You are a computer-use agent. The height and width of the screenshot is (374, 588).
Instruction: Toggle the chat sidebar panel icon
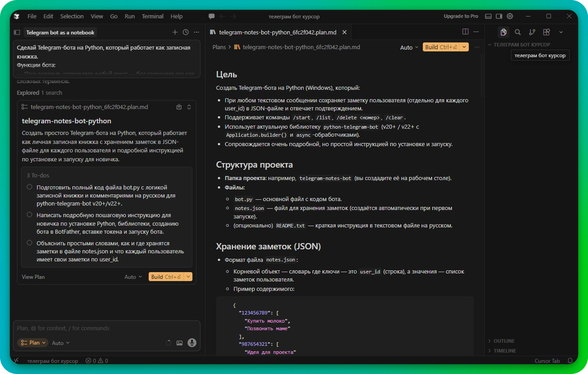click(17, 32)
